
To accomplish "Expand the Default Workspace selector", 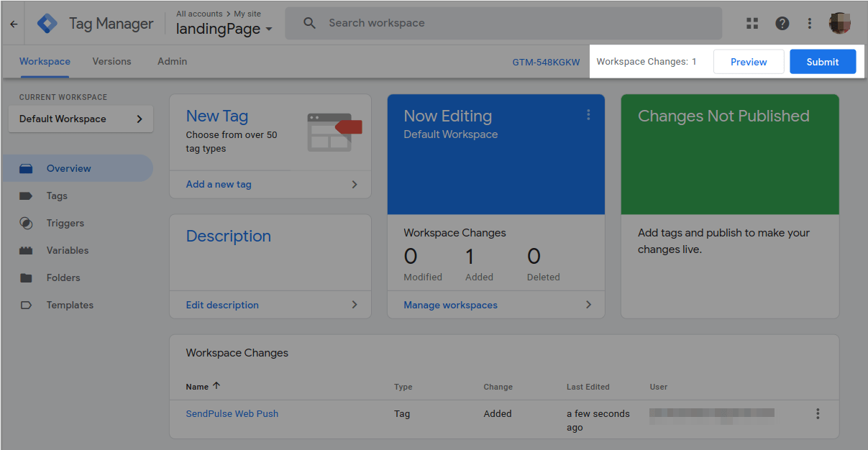I will (81, 119).
